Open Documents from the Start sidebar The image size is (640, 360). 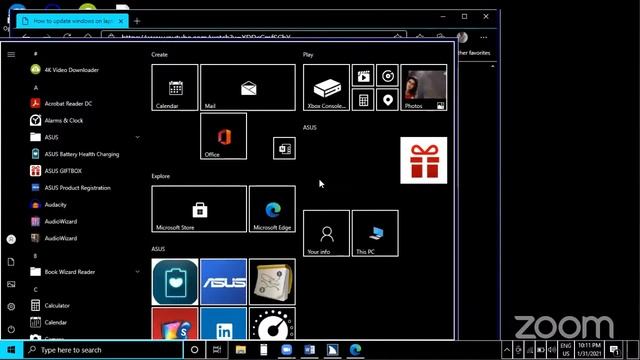point(11,262)
